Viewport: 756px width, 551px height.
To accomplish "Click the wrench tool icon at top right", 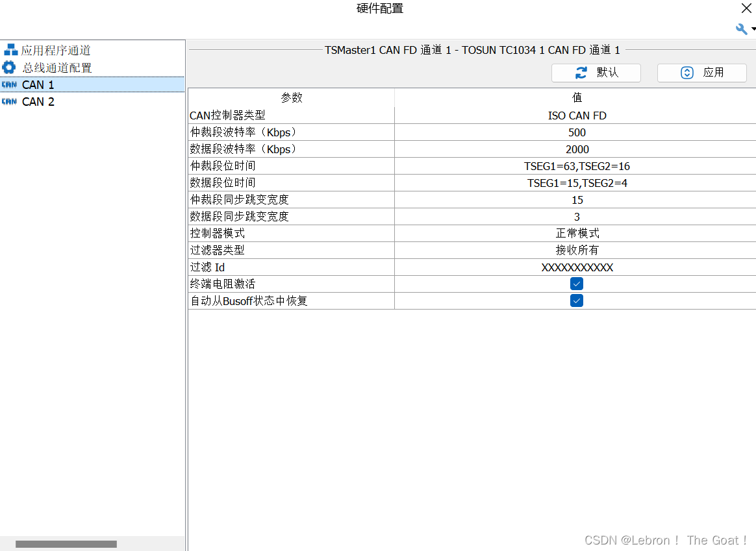I will click(740, 29).
